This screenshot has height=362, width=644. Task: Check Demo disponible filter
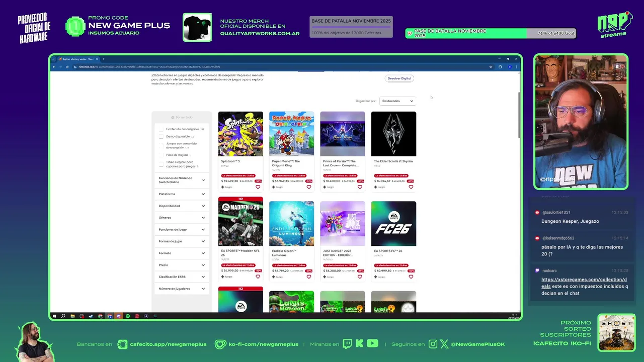161,136
